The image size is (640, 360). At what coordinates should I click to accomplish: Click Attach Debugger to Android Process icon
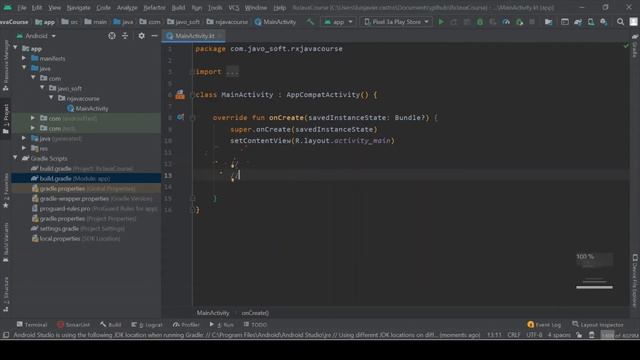coord(519,22)
